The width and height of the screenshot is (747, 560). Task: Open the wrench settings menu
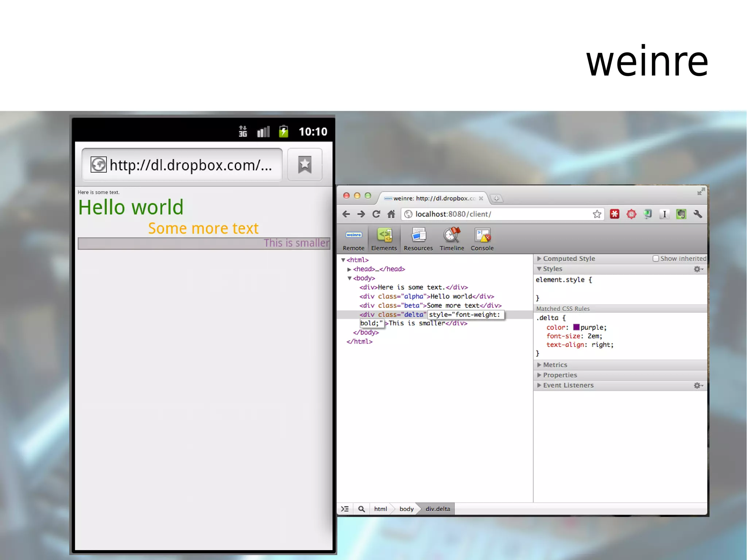[698, 214]
